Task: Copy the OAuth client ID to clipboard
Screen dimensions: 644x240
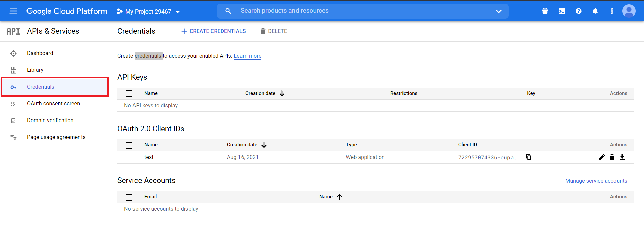Action: click(x=529, y=157)
